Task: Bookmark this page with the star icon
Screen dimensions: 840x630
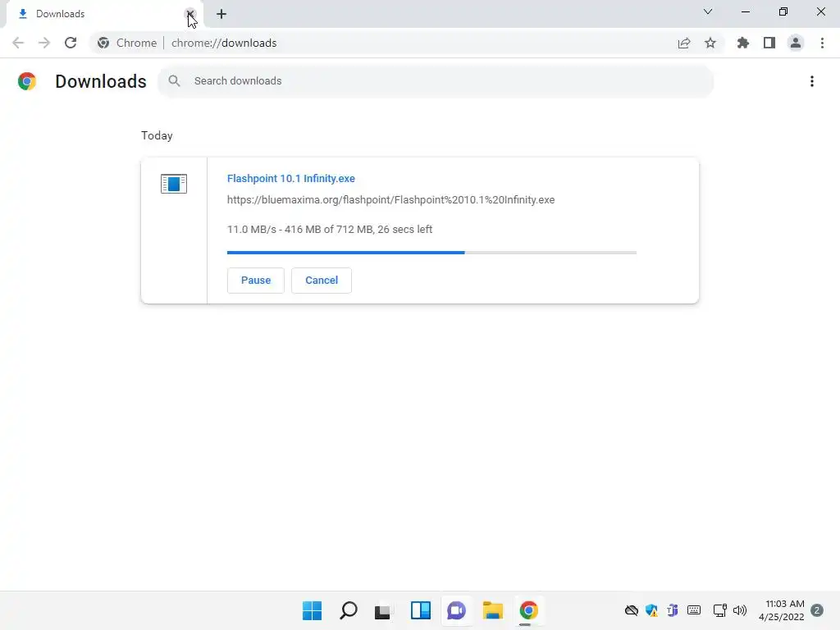Action: pyautogui.click(x=710, y=43)
